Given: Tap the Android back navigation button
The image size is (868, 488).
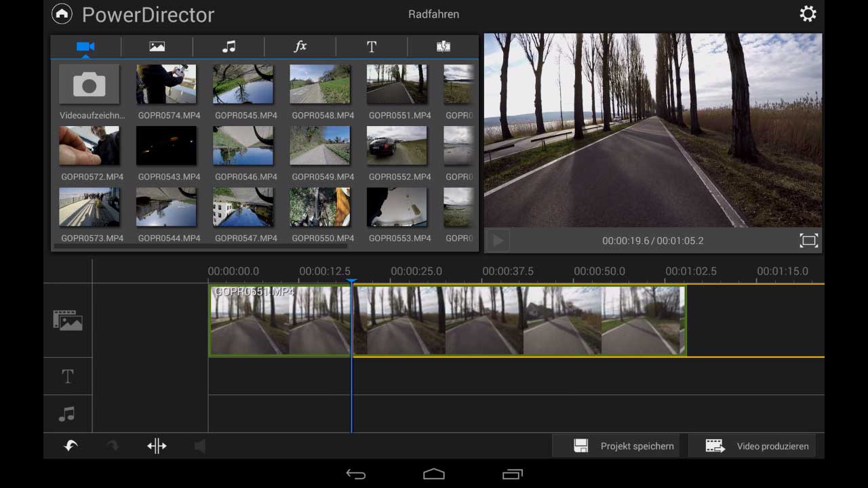Looking at the screenshot, I should tap(356, 474).
